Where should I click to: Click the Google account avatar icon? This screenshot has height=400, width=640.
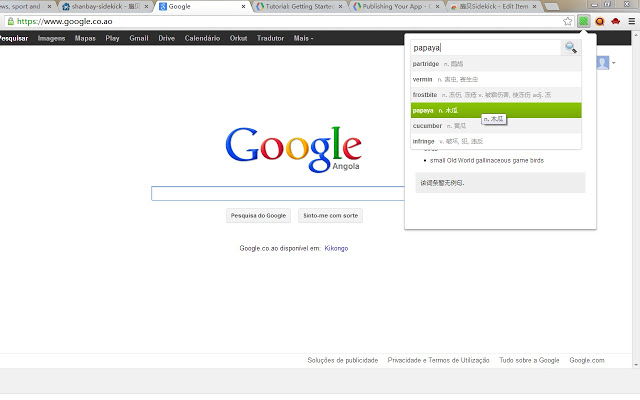[x=602, y=63]
